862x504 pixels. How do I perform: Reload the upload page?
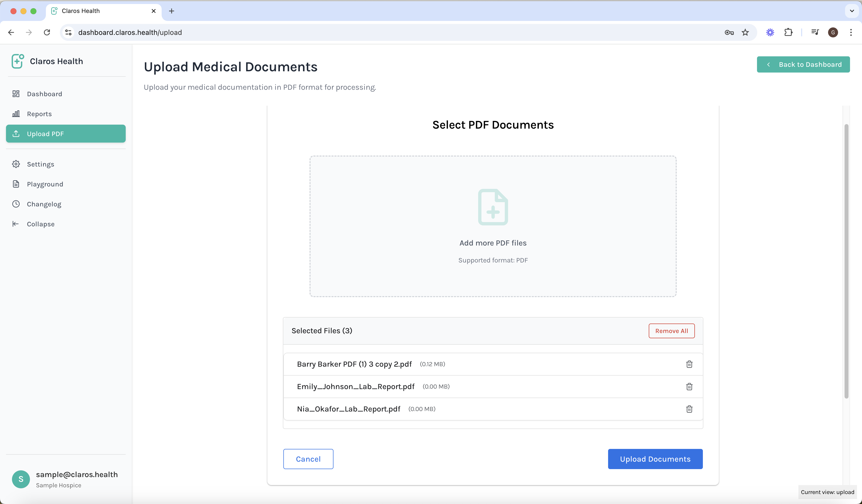coord(47,32)
